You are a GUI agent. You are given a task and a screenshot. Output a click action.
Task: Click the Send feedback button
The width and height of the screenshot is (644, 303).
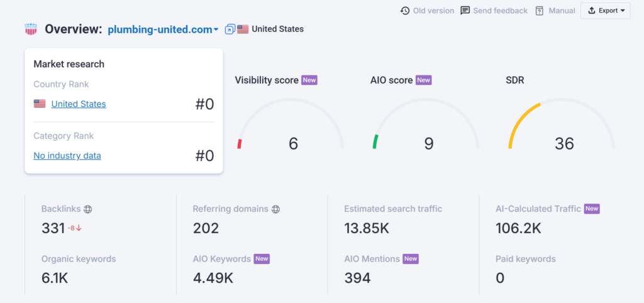click(x=500, y=11)
